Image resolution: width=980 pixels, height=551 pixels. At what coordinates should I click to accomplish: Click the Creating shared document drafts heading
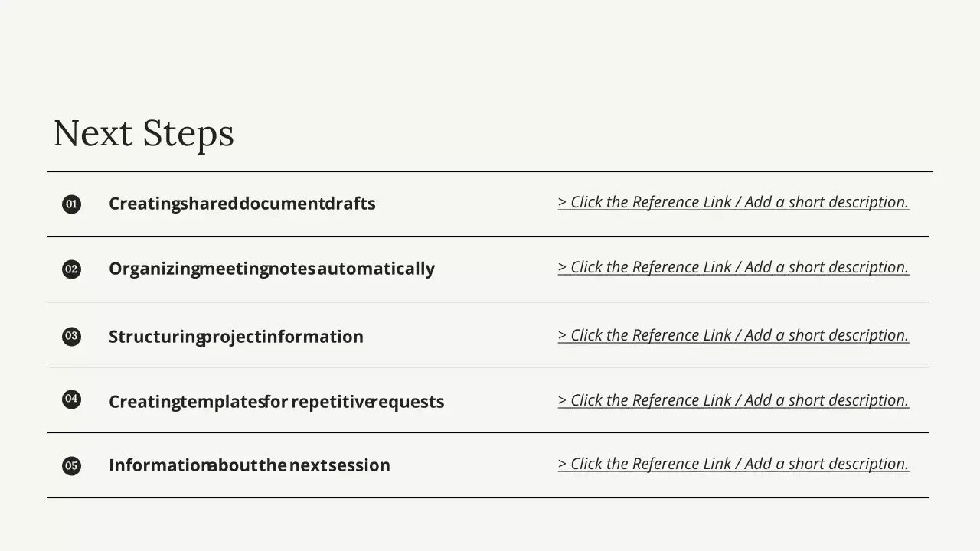pyautogui.click(x=242, y=204)
